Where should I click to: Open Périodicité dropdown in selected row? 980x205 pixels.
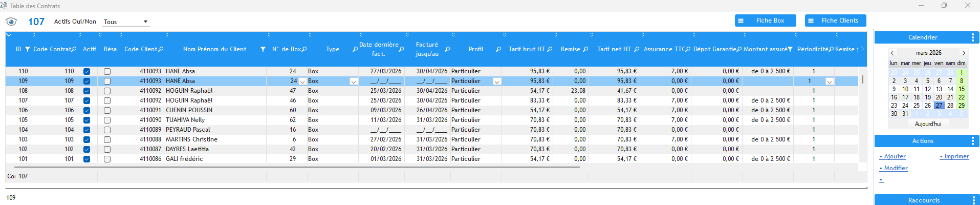(x=830, y=81)
